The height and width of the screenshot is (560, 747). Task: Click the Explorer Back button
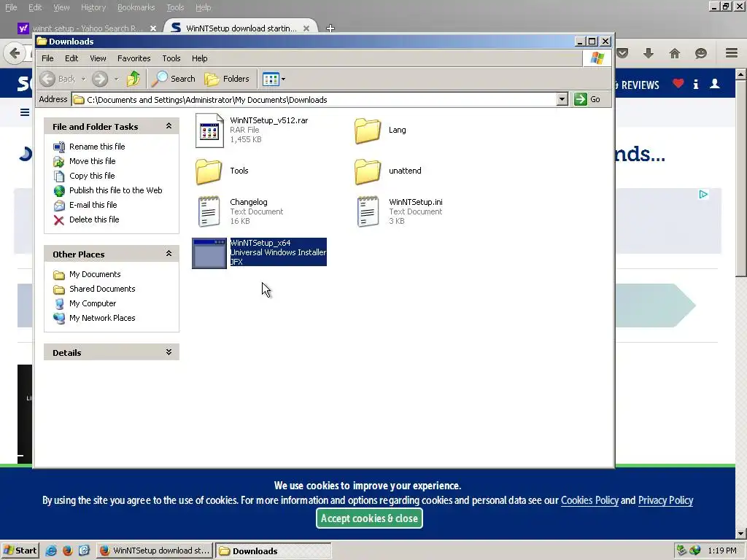(58, 79)
